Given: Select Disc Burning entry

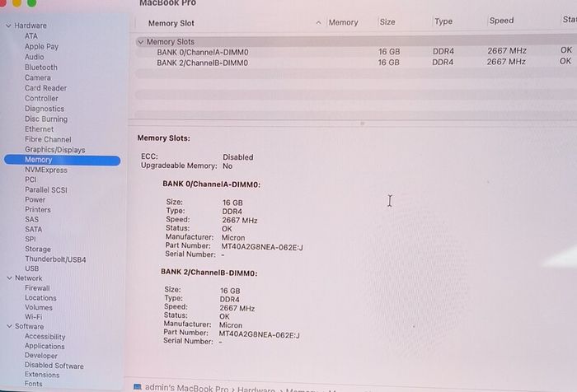Looking at the screenshot, I should pyautogui.click(x=46, y=119).
